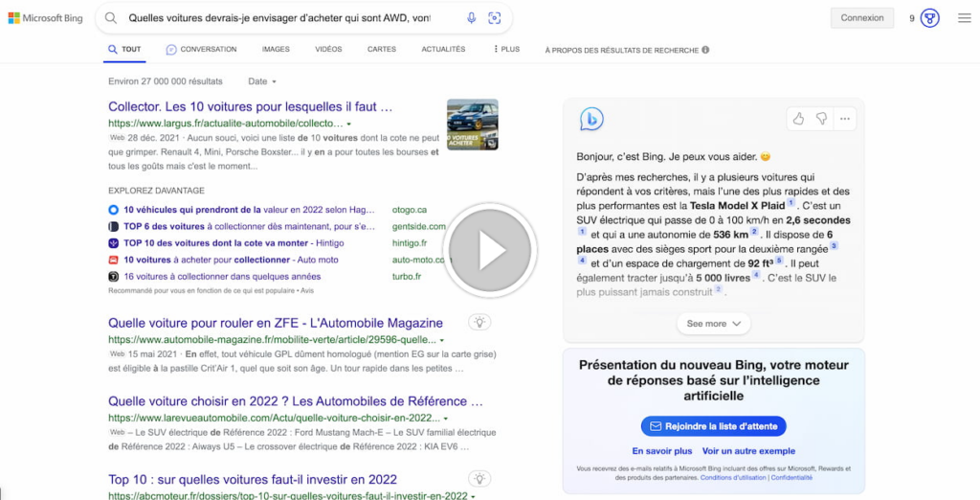
Task: Click the turbo.fr result favicon
Action: (x=113, y=276)
